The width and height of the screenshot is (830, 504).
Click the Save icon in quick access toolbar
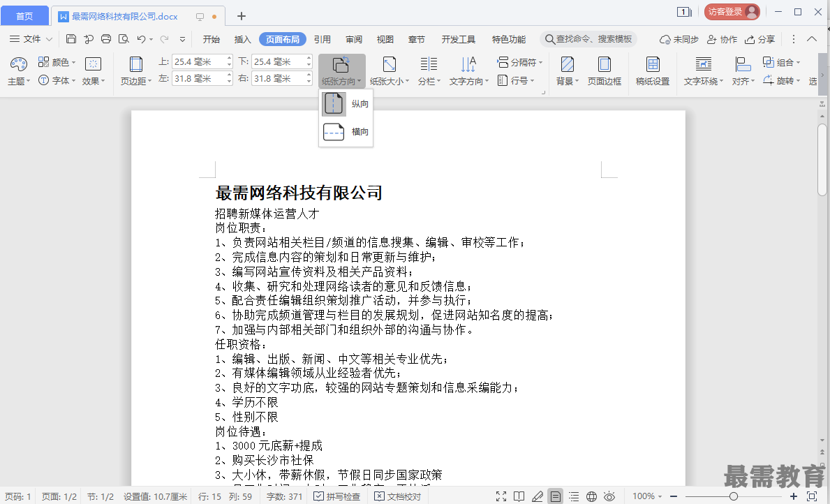point(71,38)
